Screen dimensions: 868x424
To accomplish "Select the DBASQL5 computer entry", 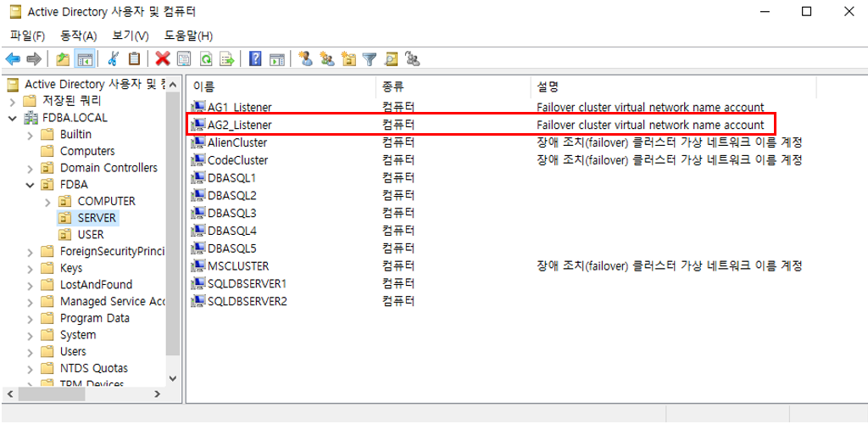I will tap(232, 248).
